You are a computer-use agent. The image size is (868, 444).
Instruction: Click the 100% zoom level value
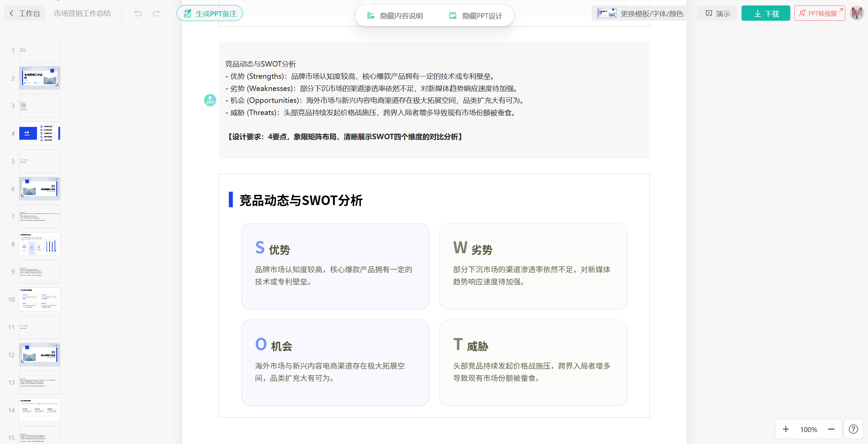[809, 429]
